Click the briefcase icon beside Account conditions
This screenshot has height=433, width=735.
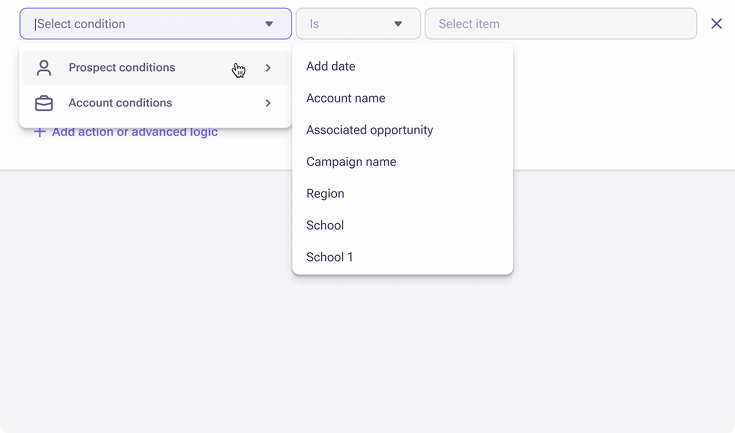[44, 103]
